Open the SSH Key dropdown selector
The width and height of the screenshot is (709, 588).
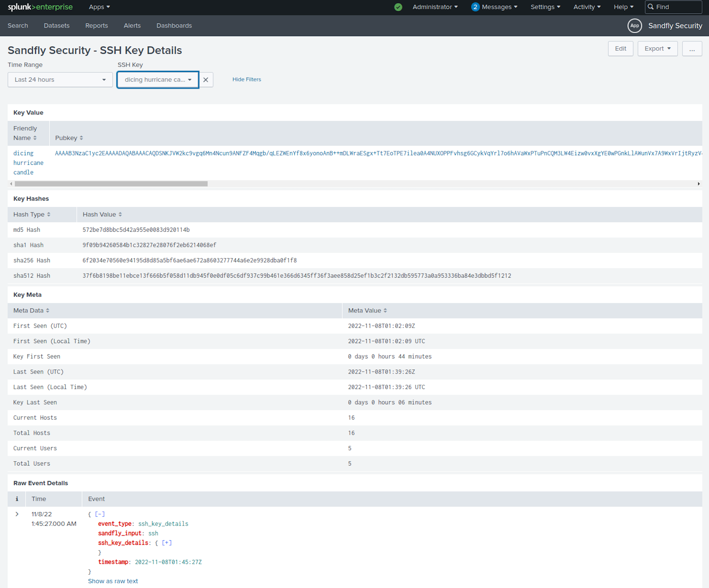[x=158, y=80]
